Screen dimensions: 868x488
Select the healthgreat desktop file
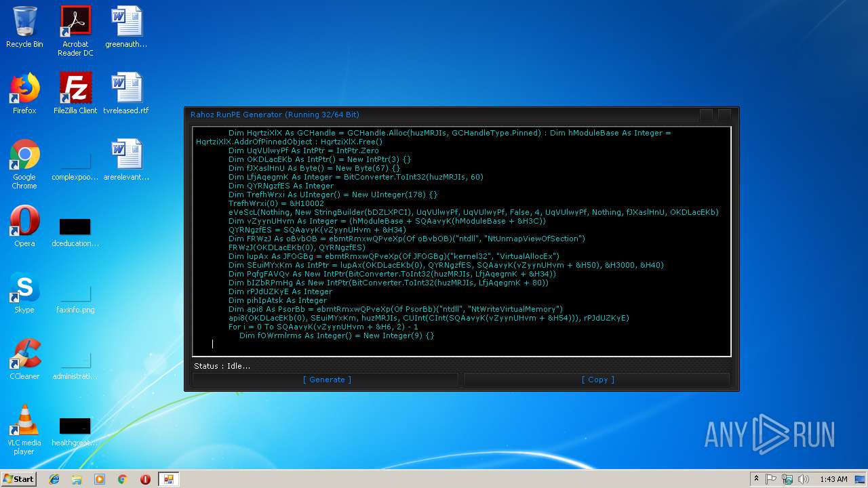coord(75,430)
